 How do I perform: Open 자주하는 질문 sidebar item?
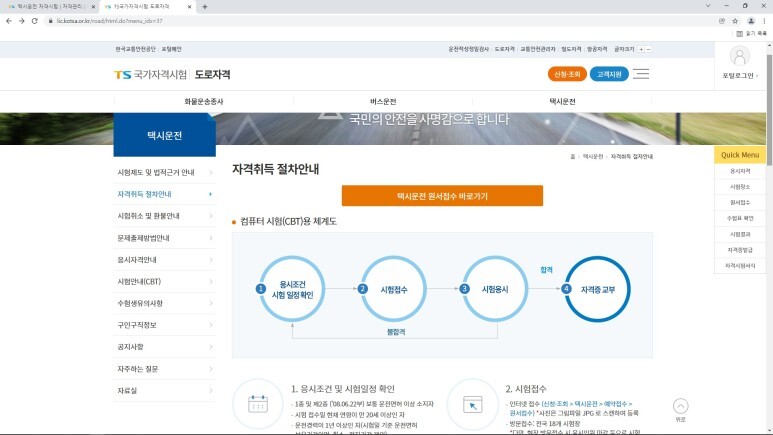coord(165,369)
